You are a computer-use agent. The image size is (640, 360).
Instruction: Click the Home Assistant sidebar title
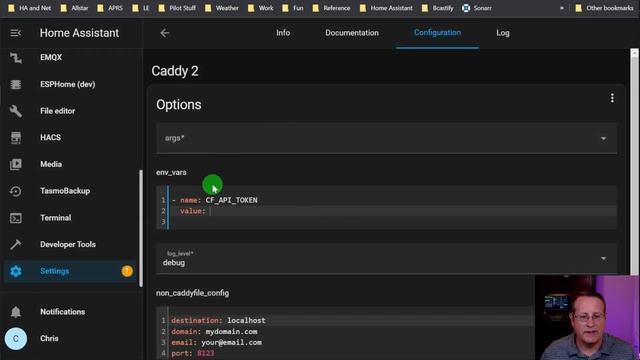tap(79, 33)
